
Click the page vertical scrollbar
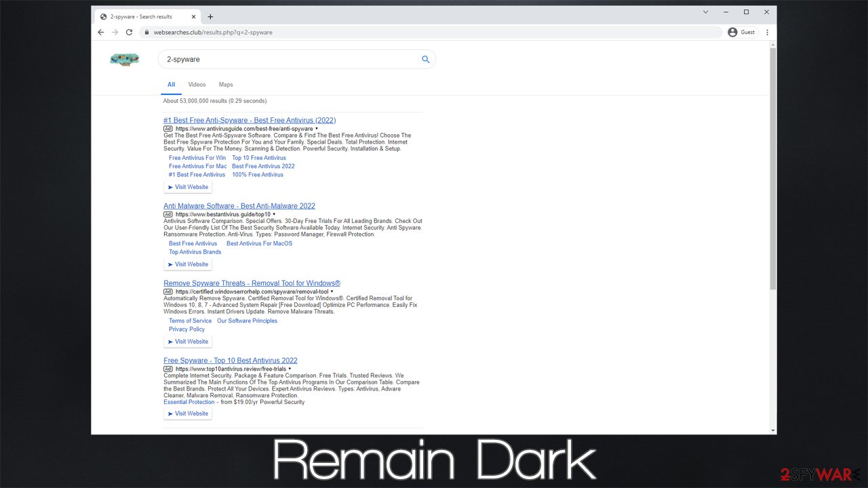(772, 169)
